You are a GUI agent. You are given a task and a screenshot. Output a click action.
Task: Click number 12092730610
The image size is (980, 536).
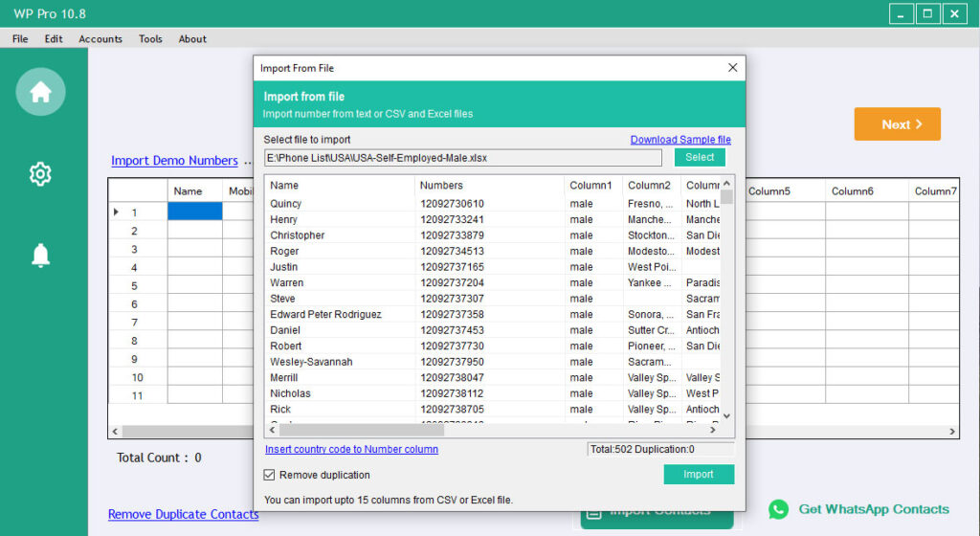pos(452,204)
